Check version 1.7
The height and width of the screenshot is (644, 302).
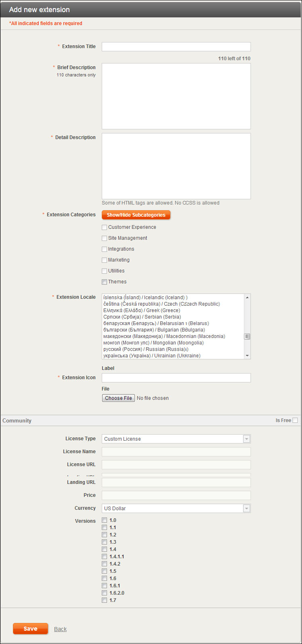(105, 600)
